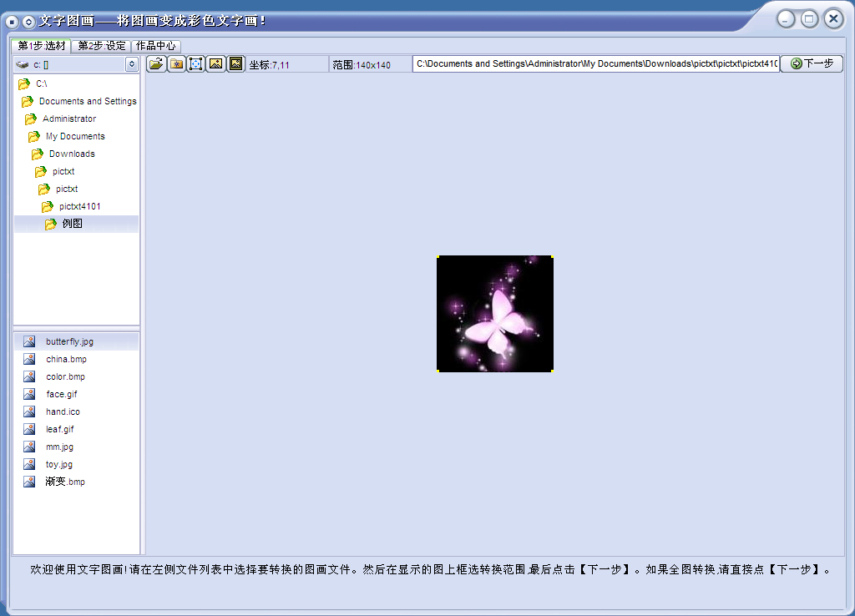Click the light-framed picture toolbar icon
This screenshot has height=616, width=855.
click(216, 64)
